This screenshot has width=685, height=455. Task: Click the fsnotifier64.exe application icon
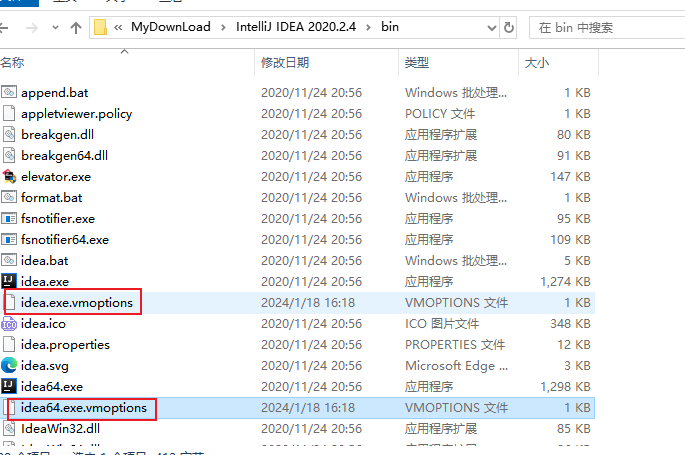click(x=9, y=239)
